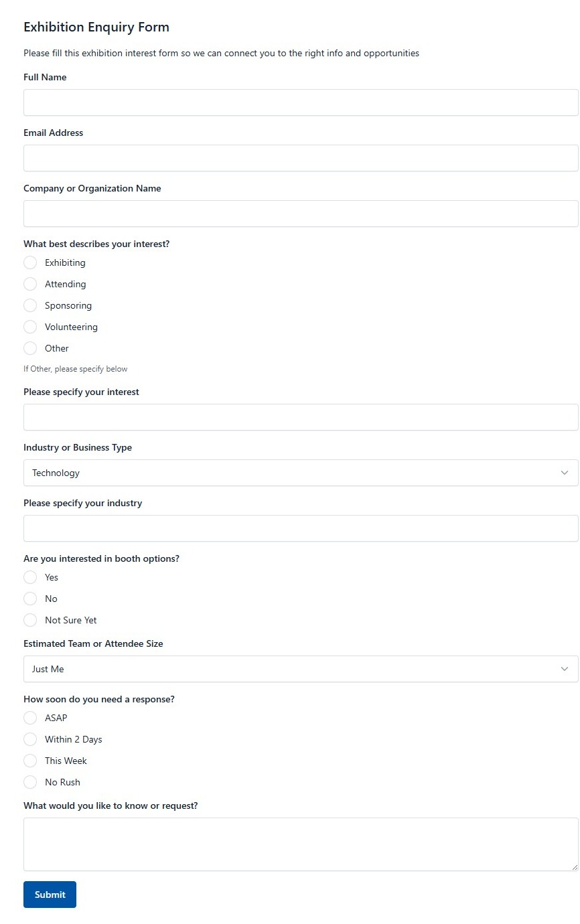580x924 pixels.
Task: Focus the Email Address text box
Action: coord(301,158)
